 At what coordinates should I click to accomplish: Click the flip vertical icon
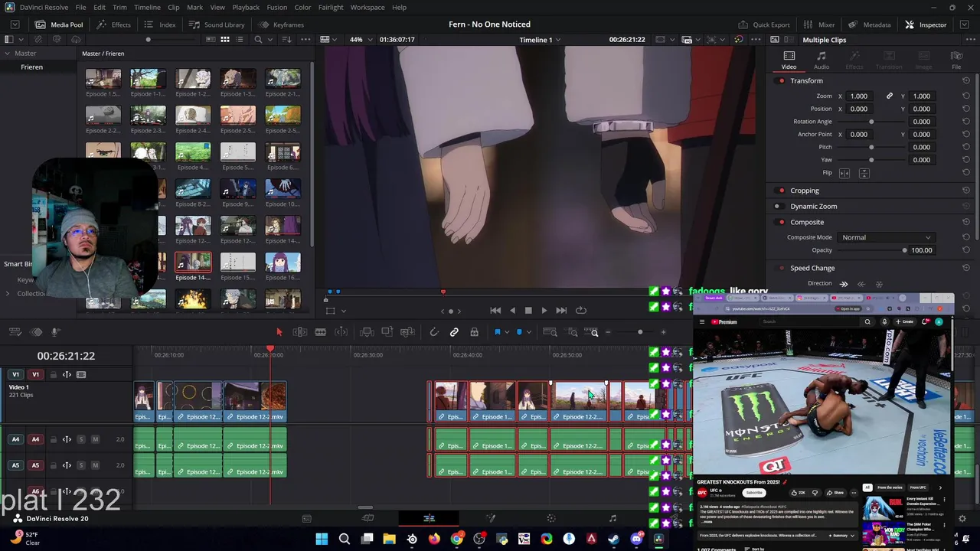coord(864,173)
